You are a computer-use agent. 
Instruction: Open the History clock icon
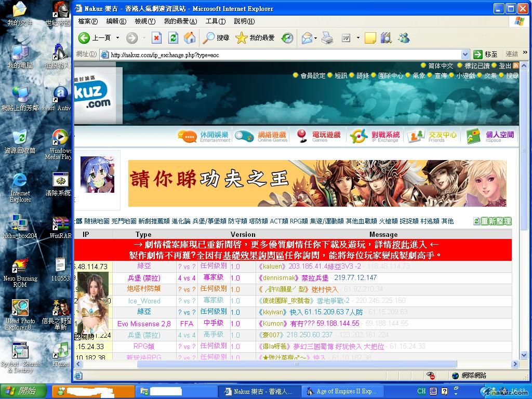[x=287, y=38]
